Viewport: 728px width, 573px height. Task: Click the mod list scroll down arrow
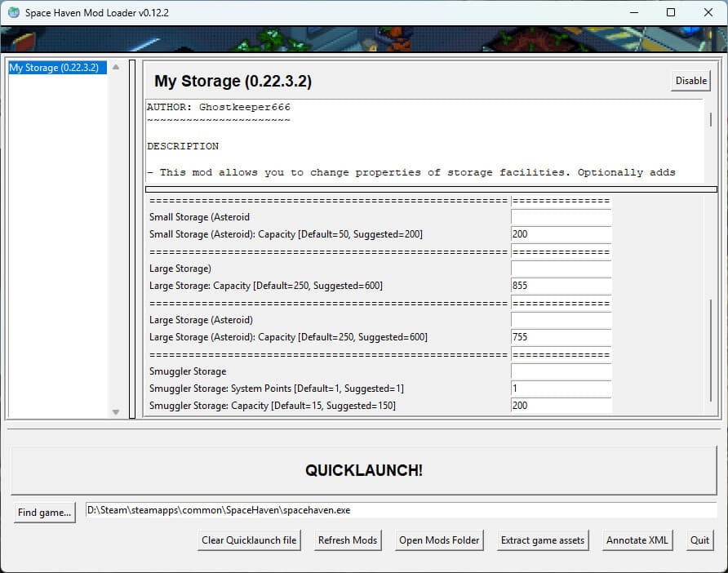pyautogui.click(x=116, y=412)
